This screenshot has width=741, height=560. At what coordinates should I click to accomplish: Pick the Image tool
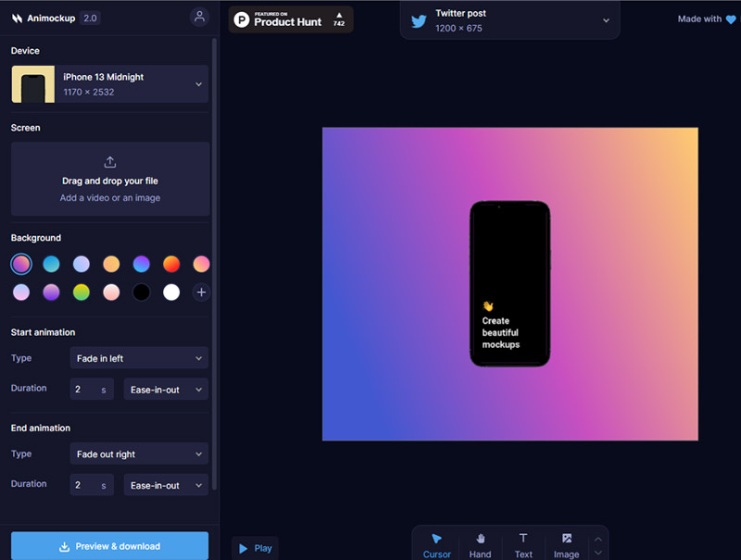[x=566, y=544]
